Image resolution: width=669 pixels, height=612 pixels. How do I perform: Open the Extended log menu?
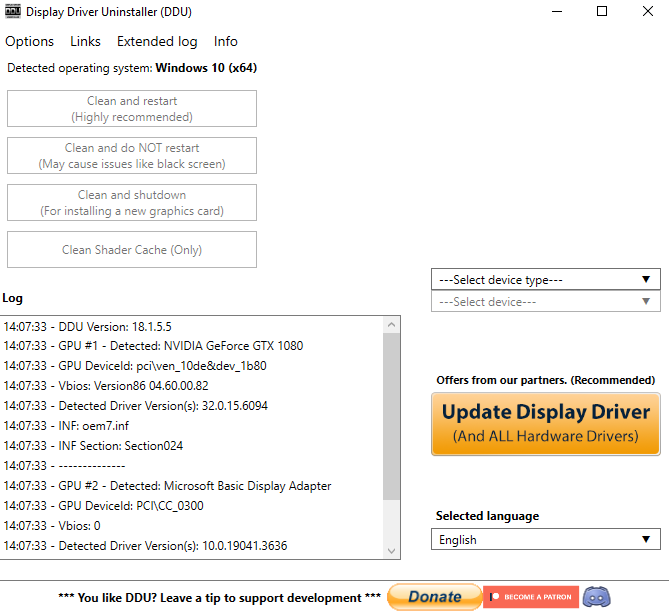(x=157, y=41)
